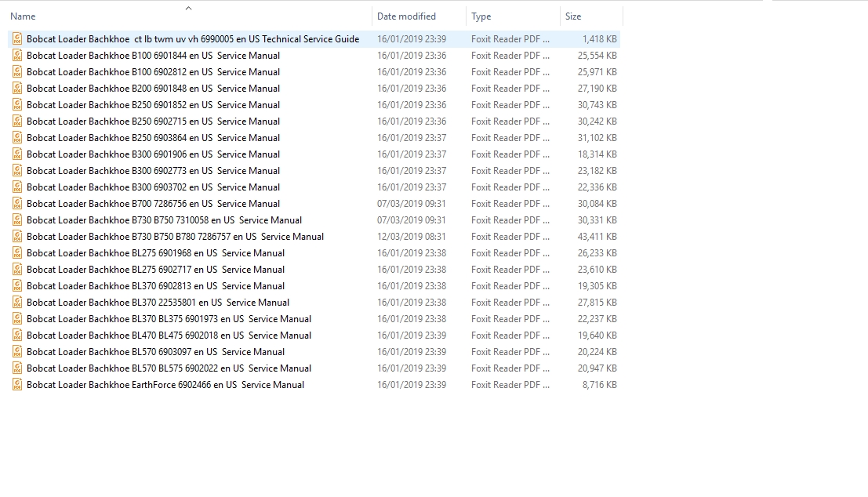Select the file name with B730 B750 B780 7286757

[x=175, y=236]
